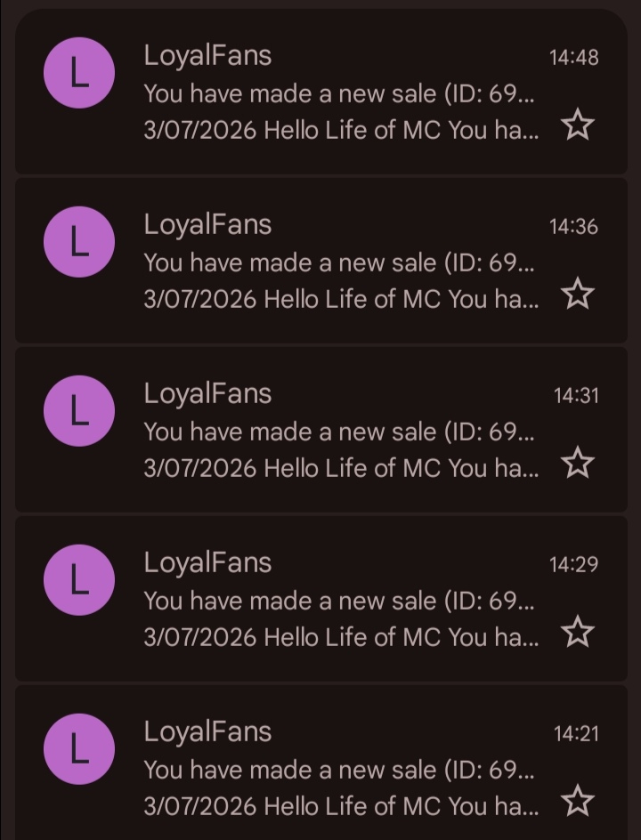This screenshot has height=840, width=641.
Task: Tap the L avatar on the 14:29 email
Action: pos(79,580)
